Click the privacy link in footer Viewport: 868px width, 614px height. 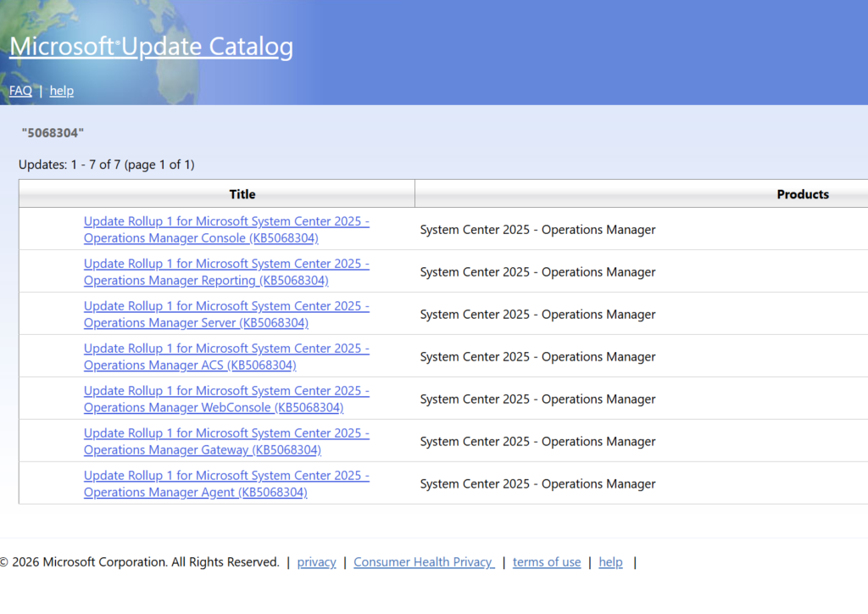coord(317,562)
